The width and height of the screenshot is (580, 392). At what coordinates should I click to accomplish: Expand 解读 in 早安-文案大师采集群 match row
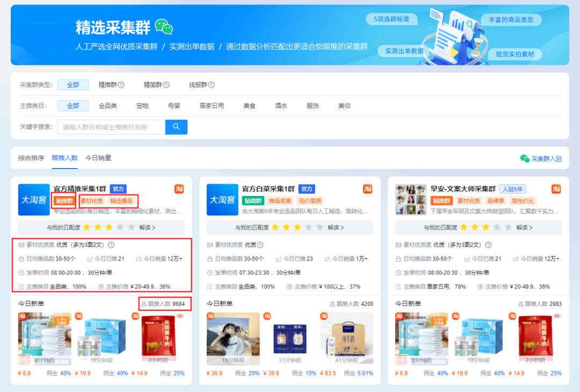click(x=525, y=228)
